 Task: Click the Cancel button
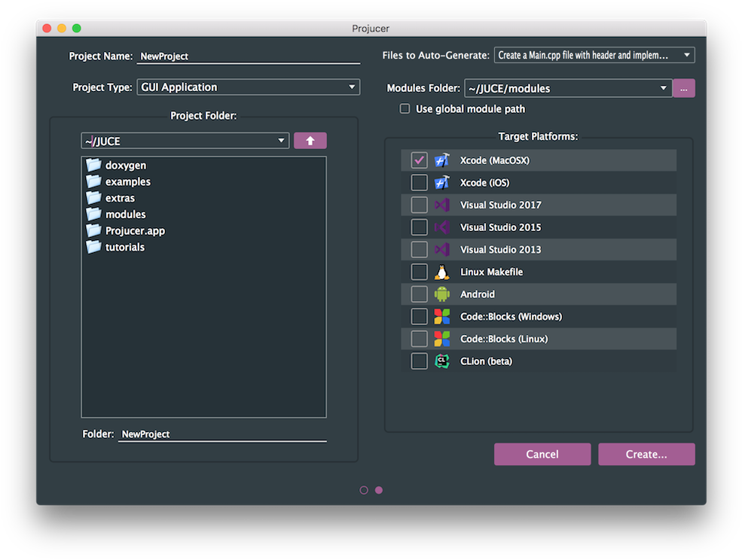tap(542, 454)
